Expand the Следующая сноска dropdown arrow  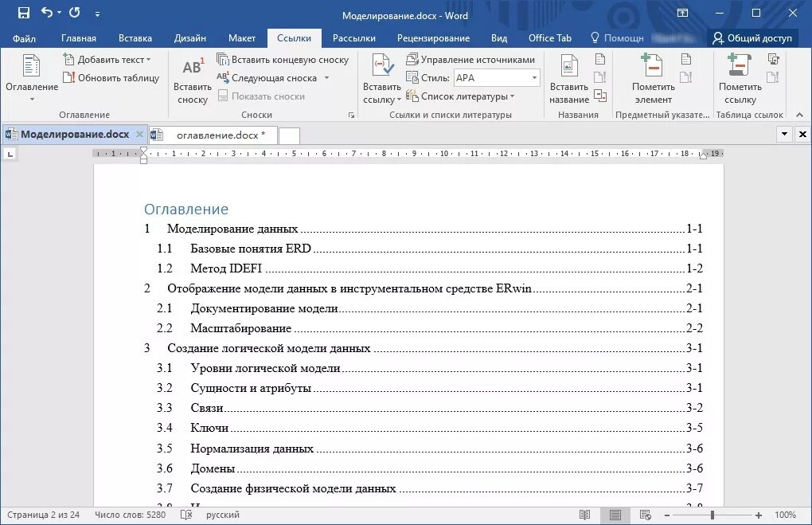[x=326, y=78]
